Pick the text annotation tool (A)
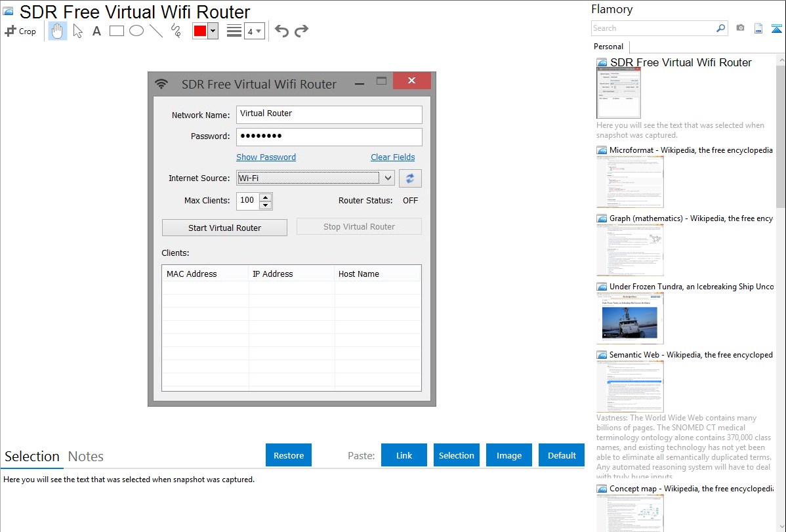This screenshot has width=786, height=532. pos(96,31)
